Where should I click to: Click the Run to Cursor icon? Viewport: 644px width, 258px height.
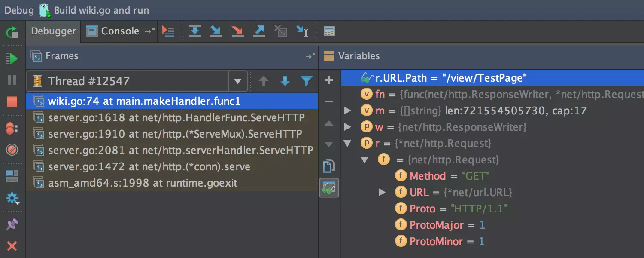tap(302, 31)
